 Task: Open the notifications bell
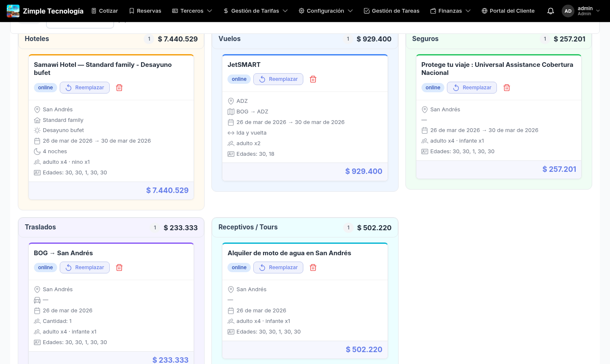click(550, 11)
